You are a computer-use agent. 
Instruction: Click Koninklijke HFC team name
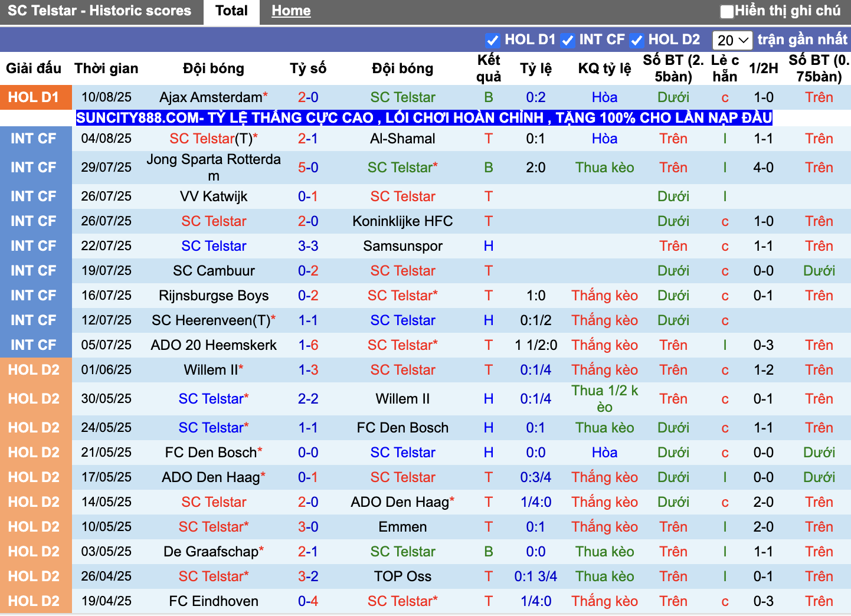coord(402,221)
